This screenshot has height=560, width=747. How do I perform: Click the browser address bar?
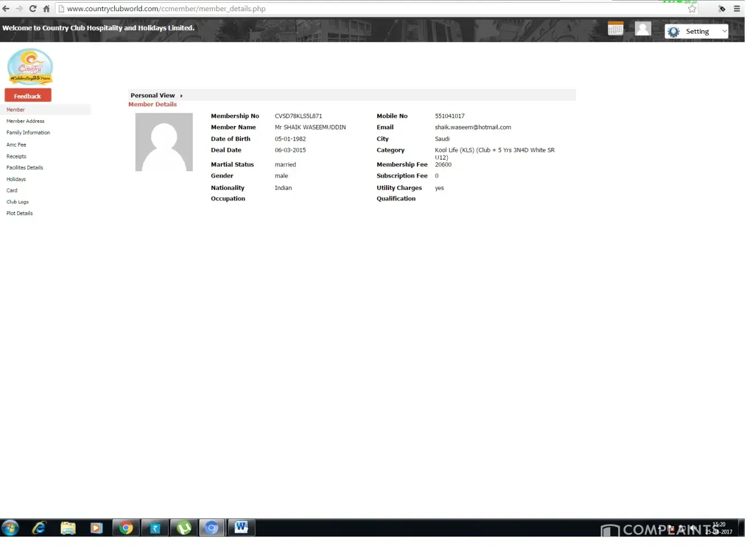370,9
